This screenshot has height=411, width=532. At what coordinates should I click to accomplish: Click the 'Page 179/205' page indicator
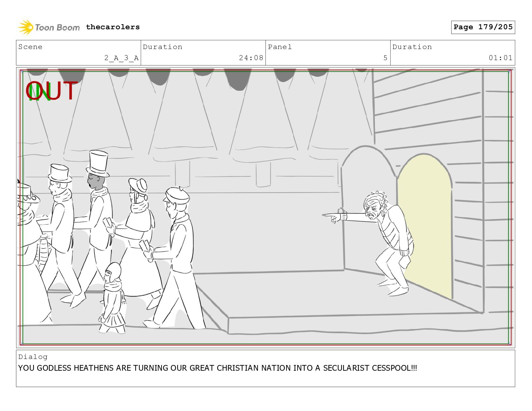coord(483,27)
